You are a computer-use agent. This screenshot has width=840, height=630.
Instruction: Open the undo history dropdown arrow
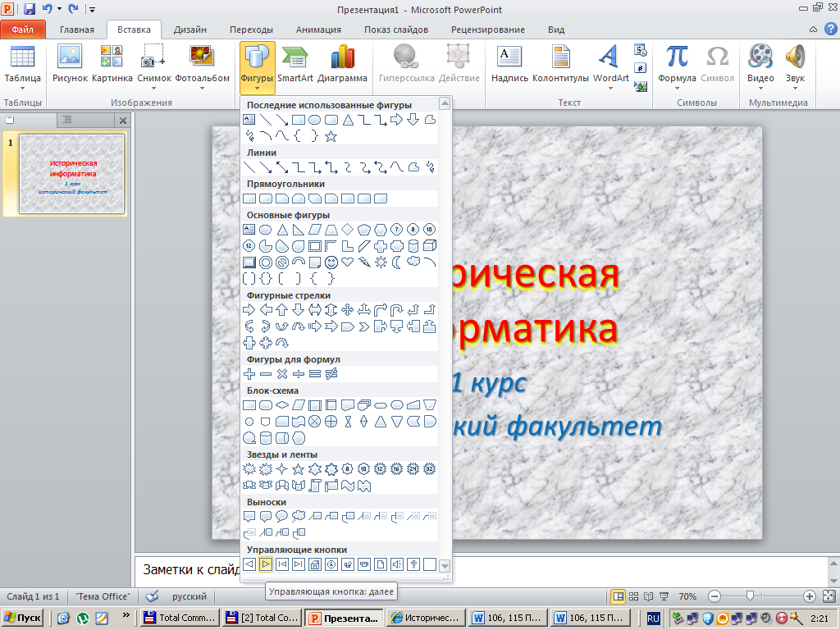coord(59,9)
